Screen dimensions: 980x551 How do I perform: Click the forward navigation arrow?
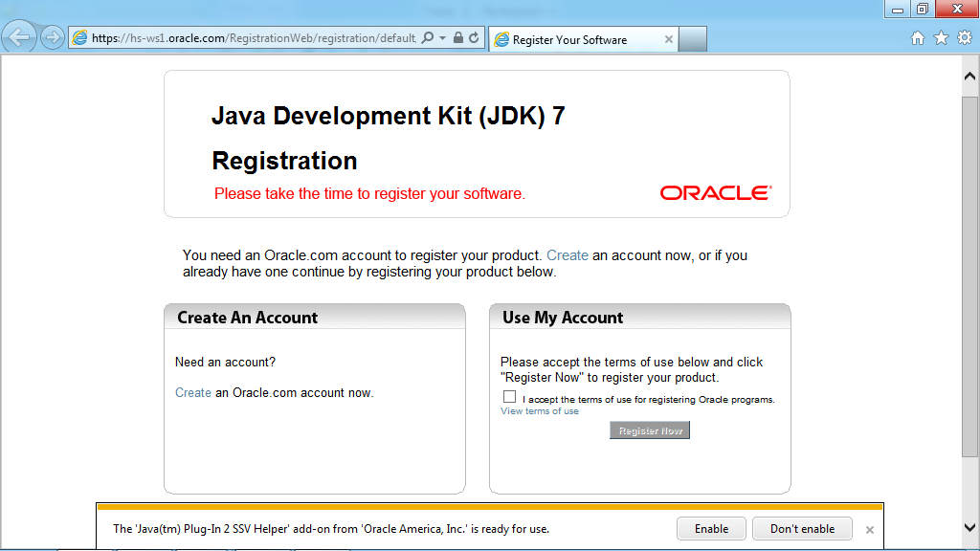[x=51, y=37]
